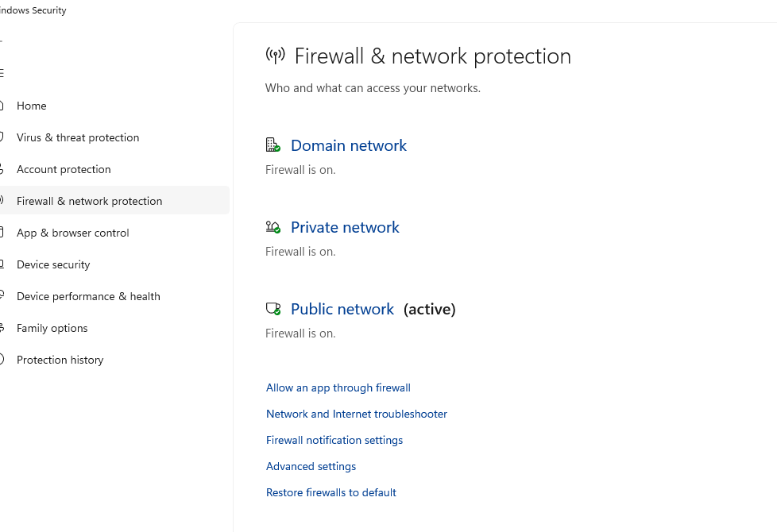Open App & browser control

[72, 233]
